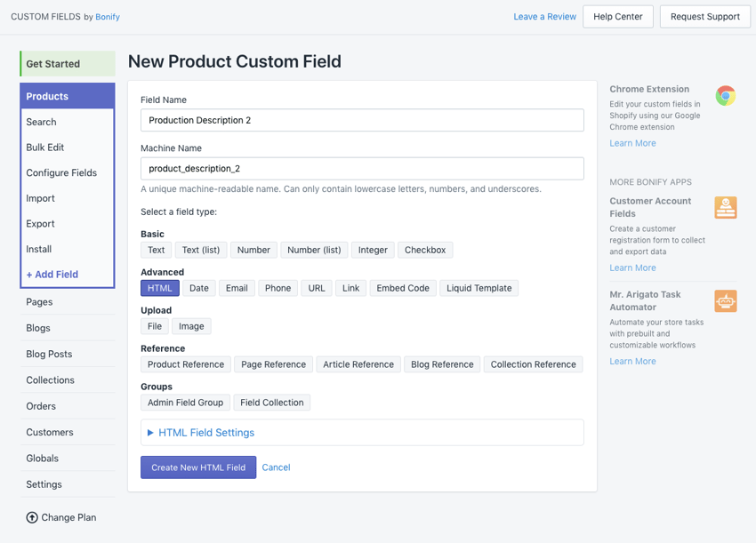This screenshot has height=543, width=756.
Task: Focus the Field Name input
Action: pos(362,120)
